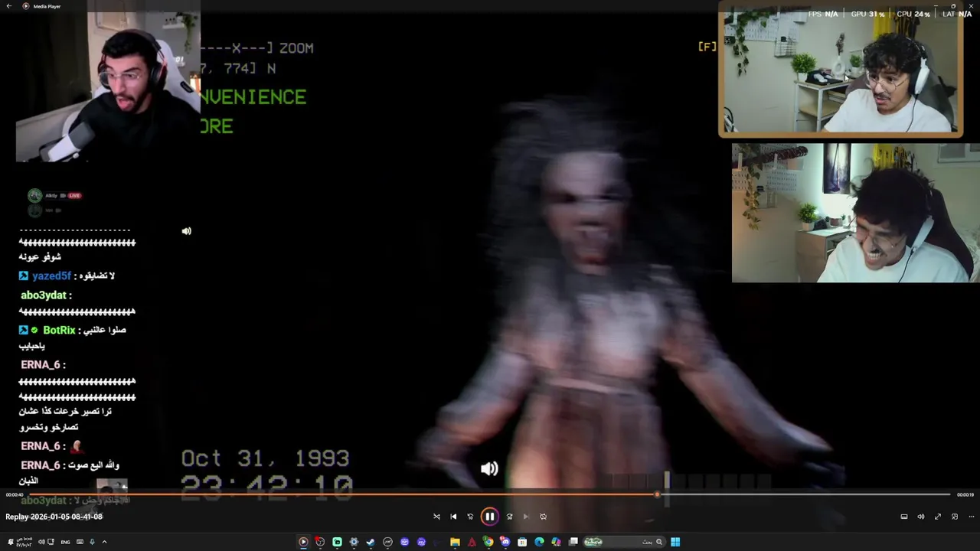The image size is (980, 551).
Task: Click the yazed5f username in chat
Action: click(51, 275)
